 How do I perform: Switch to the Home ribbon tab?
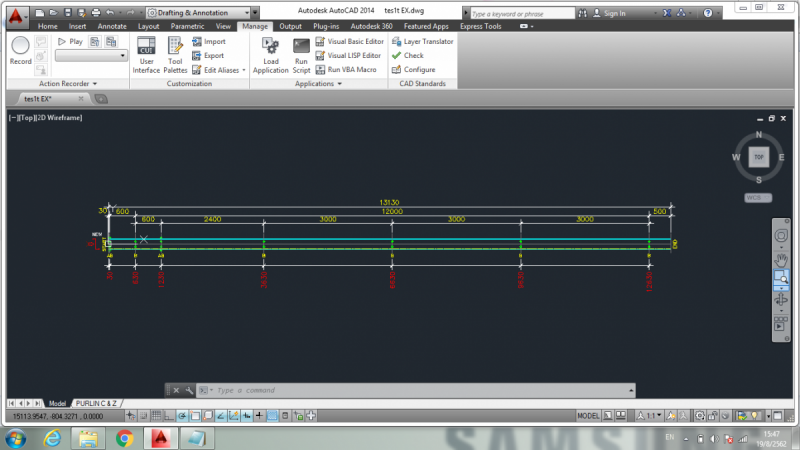point(47,26)
